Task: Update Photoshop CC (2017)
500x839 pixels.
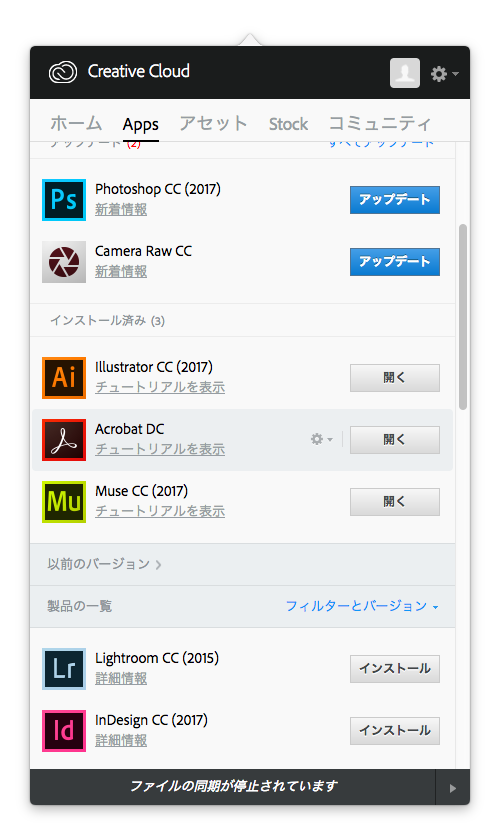Action: pyautogui.click(x=395, y=200)
